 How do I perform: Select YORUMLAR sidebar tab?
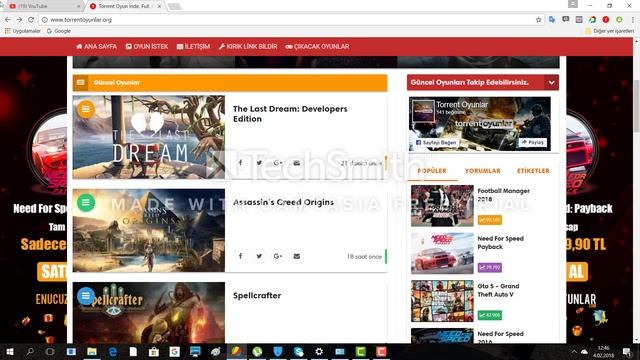point(482,171)
